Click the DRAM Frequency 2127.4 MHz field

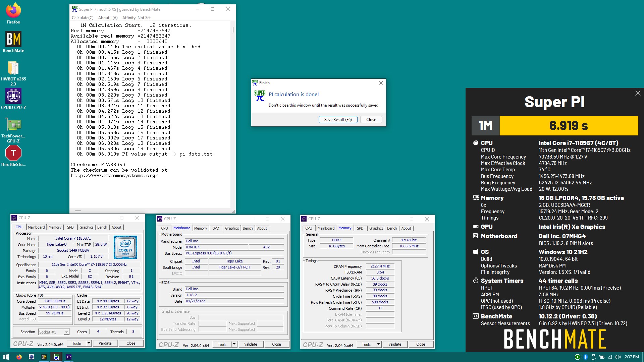[x=380, y=266]
